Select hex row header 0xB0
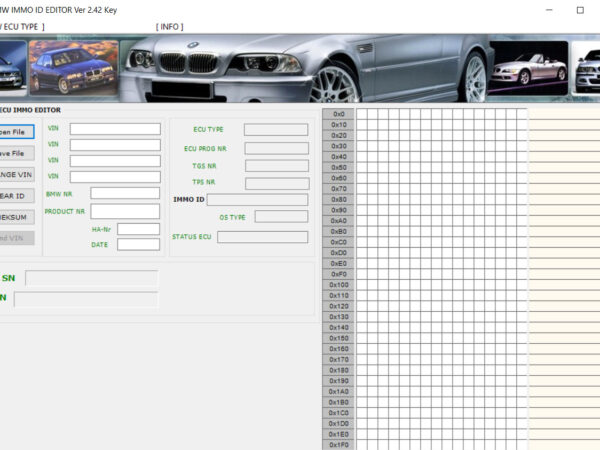Viewport: 600px width, 450px height. coord(338,232)
